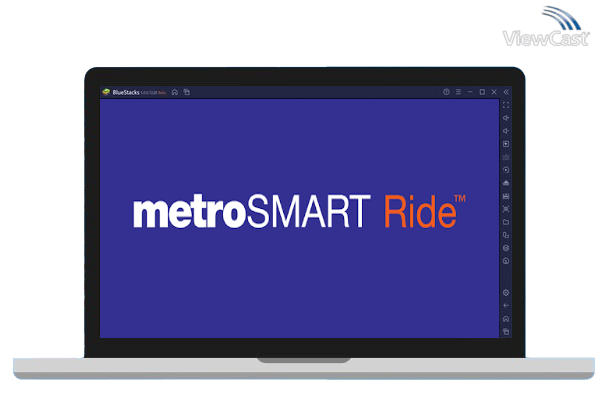Click the BlueStacks logo in title bar

coord(106,92)
